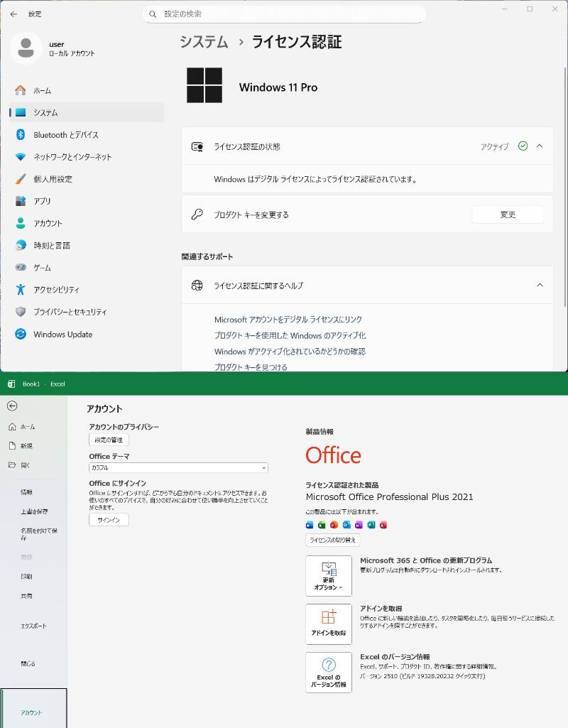
Task: Click the ライセンスの切り替え button
Action: [x=333, y=540]
